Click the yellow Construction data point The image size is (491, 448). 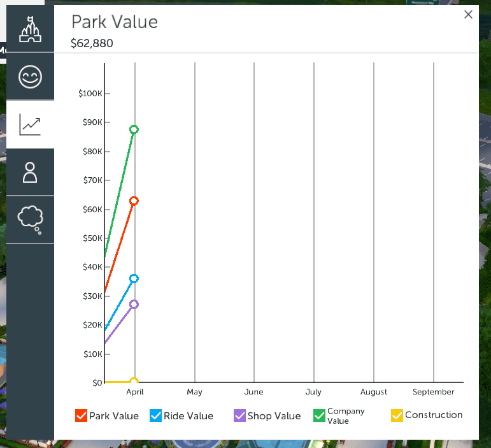[134, 382]
